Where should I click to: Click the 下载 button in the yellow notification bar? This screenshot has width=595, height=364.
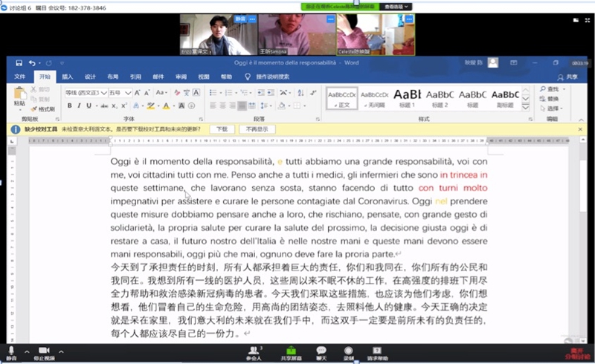point(222,129)
